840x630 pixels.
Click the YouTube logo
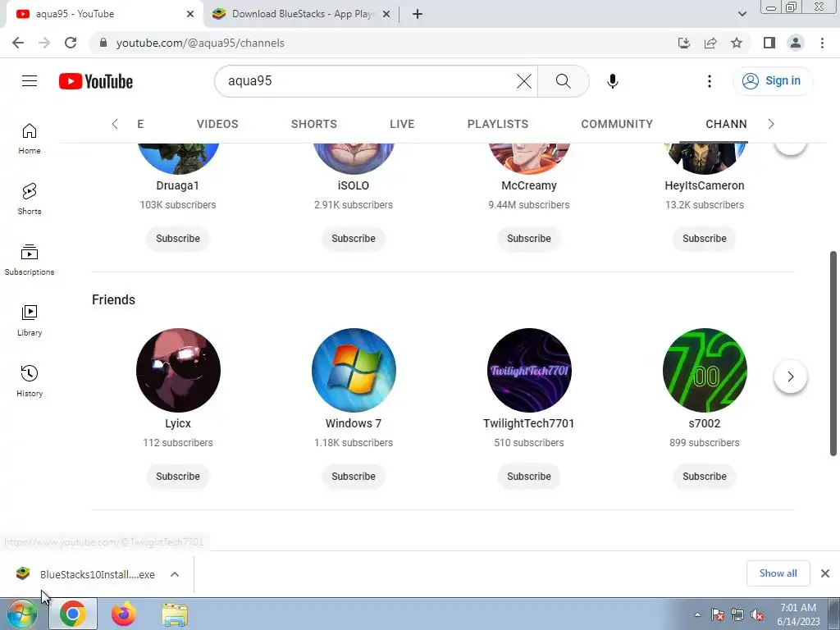[96, 81]
